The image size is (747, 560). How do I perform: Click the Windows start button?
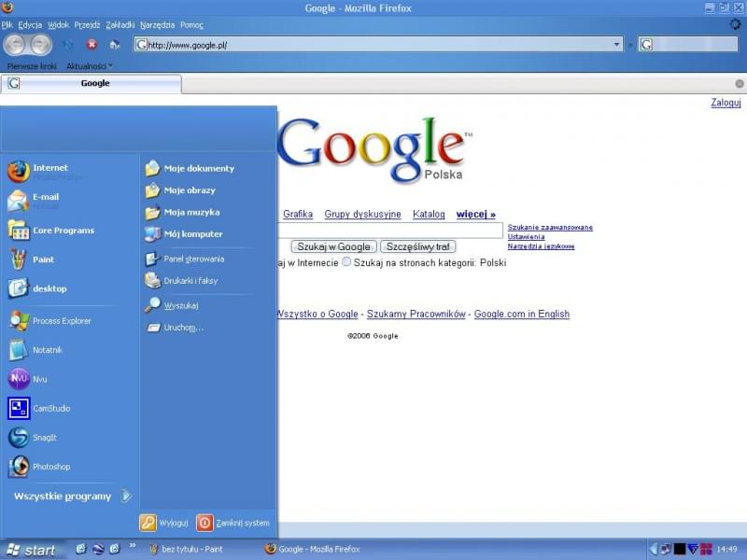coord(31,550)
